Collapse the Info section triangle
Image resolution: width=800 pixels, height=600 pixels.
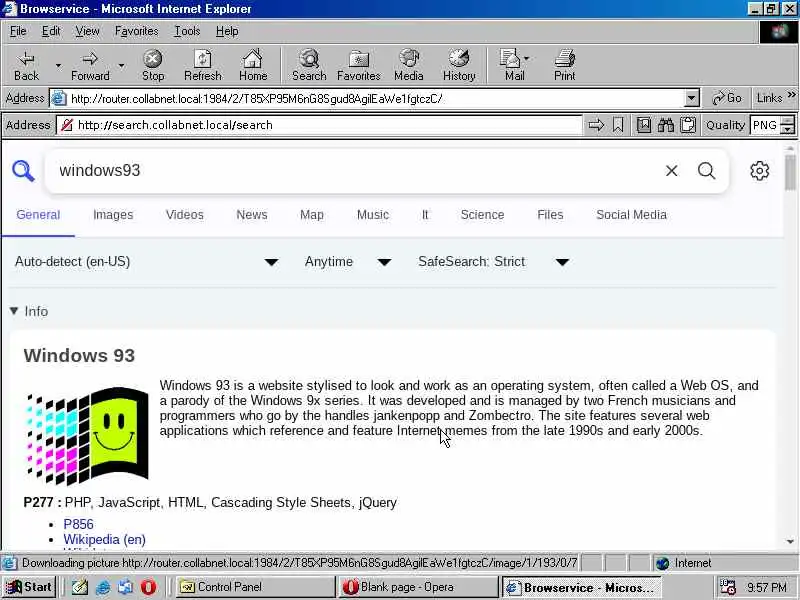coord(14,311)
